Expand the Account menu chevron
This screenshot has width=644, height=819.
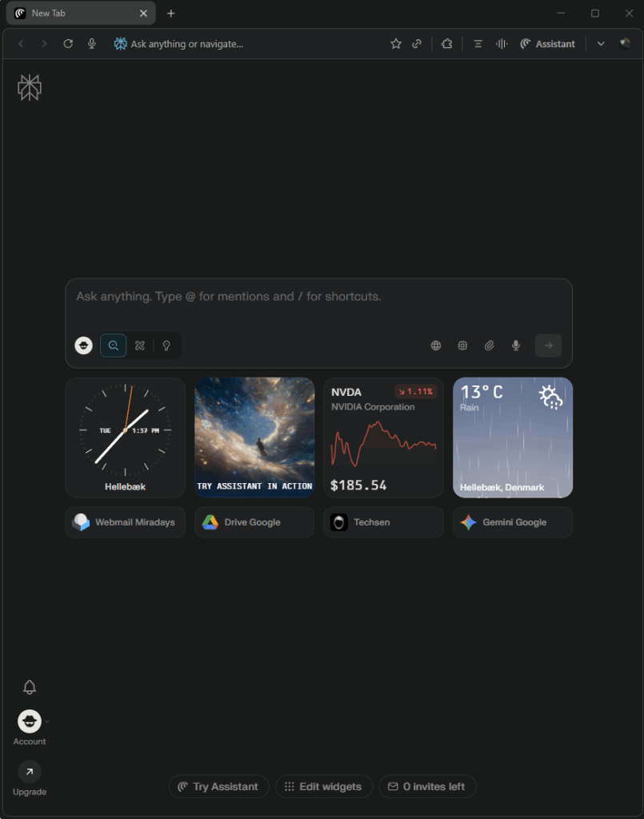pos(47,721)
